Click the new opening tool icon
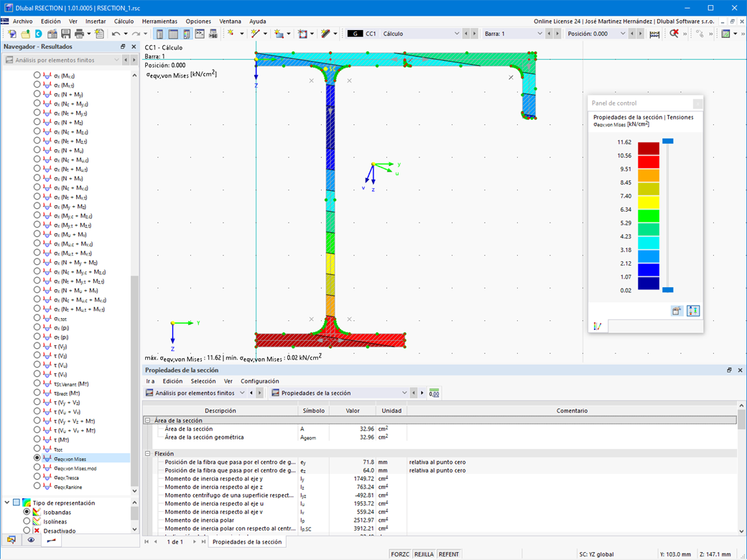 point(302,34)
